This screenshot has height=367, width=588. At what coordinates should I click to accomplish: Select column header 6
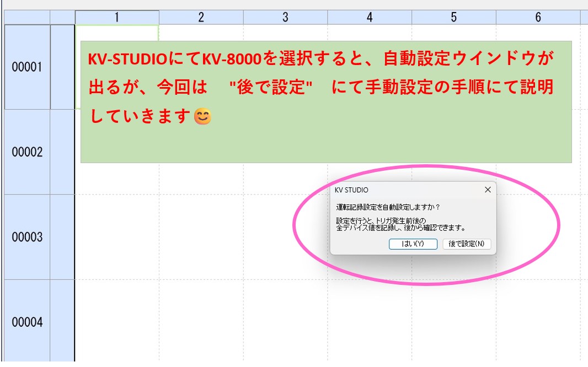538,18
